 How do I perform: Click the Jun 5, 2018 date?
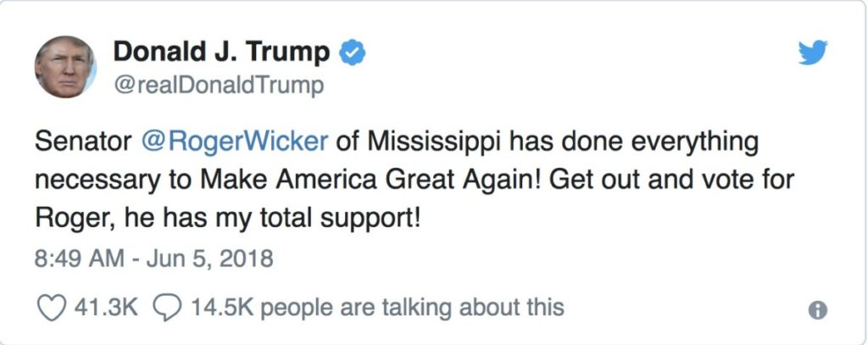[x=210, y=259]
